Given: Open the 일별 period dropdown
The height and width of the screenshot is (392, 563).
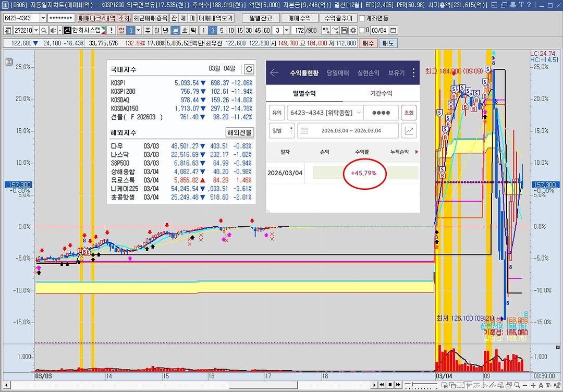Looking at the screenshot, I should point(281,130).
